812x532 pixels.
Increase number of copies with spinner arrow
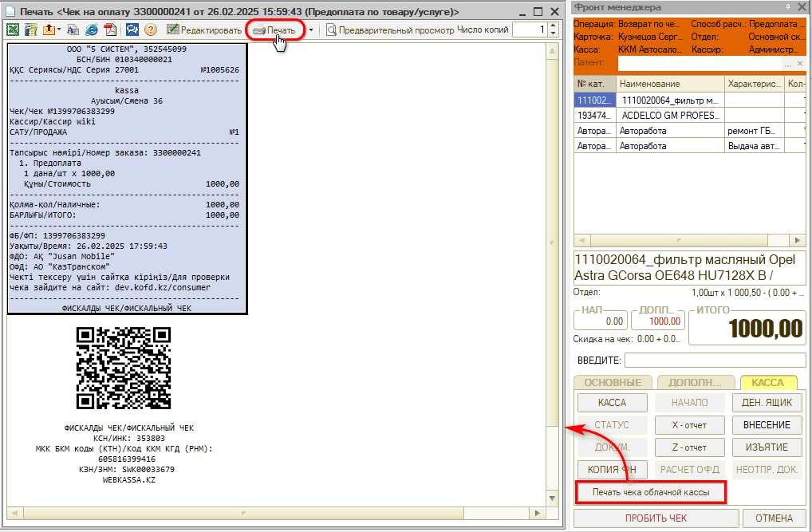pos(553,26)
